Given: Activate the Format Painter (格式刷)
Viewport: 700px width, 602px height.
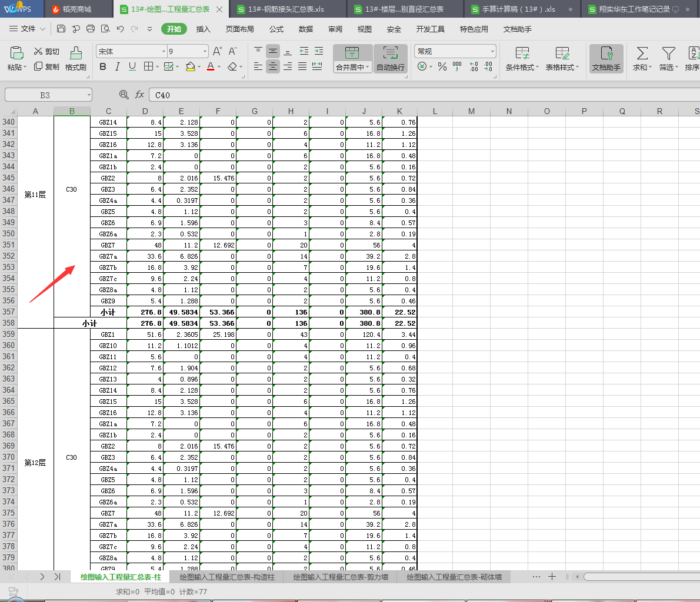Looking at the screenshot, I should [76, 59].
